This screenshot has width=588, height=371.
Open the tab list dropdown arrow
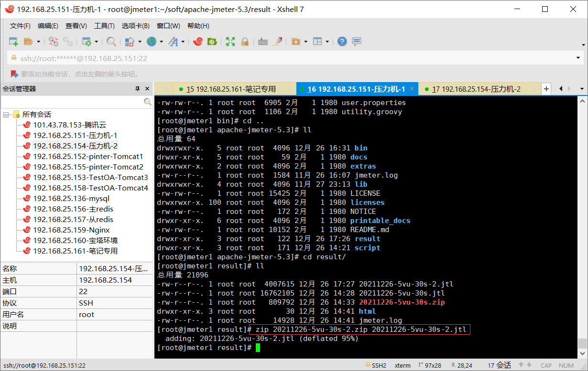[582, 89]
